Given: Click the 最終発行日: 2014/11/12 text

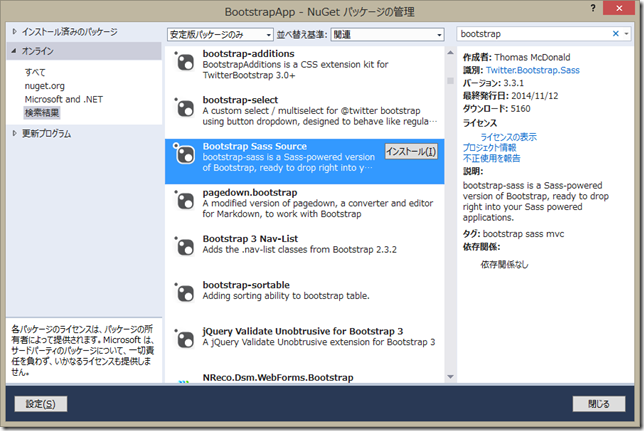Looking at the screenshot, I should (x=511, y=96).
